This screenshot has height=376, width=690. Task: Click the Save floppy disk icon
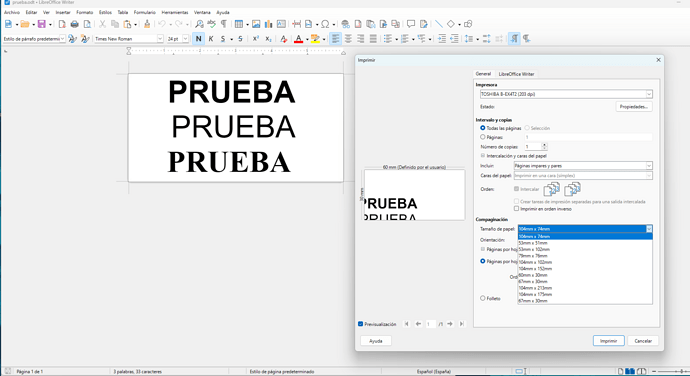(41, 24)
